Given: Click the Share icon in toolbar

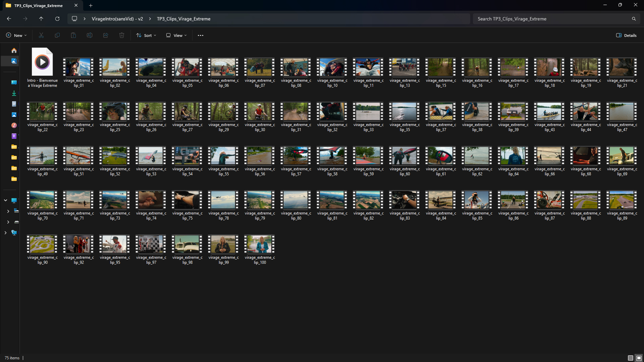Looking at the screenshot, I should coord(106,35).
